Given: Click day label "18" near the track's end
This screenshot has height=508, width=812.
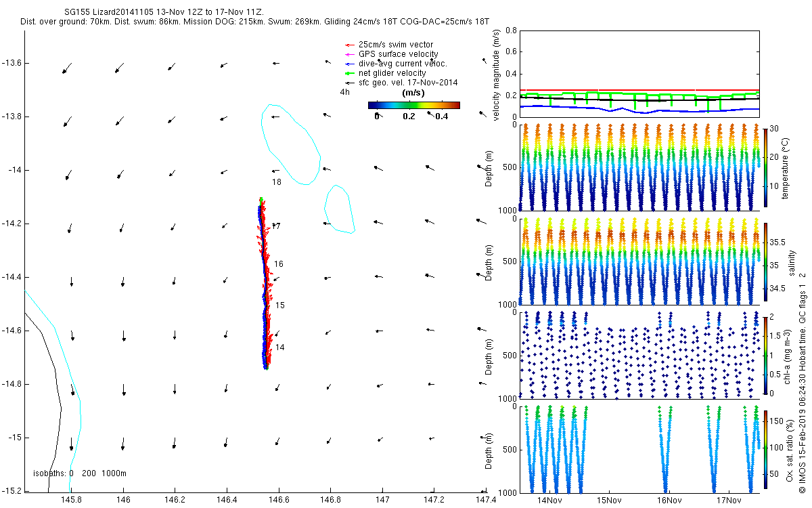Looking at the screenshot, I should click(x=276, y=182).
